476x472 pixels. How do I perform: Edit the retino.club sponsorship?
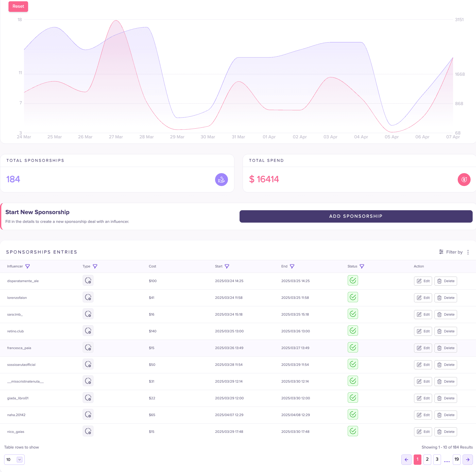point(423,331)
